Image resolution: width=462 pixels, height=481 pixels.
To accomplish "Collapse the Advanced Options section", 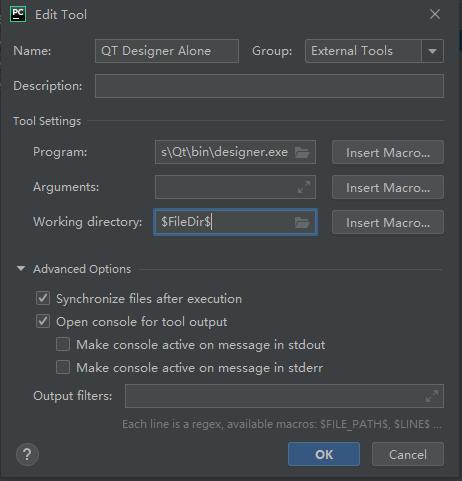I will (x=21, y=268).
